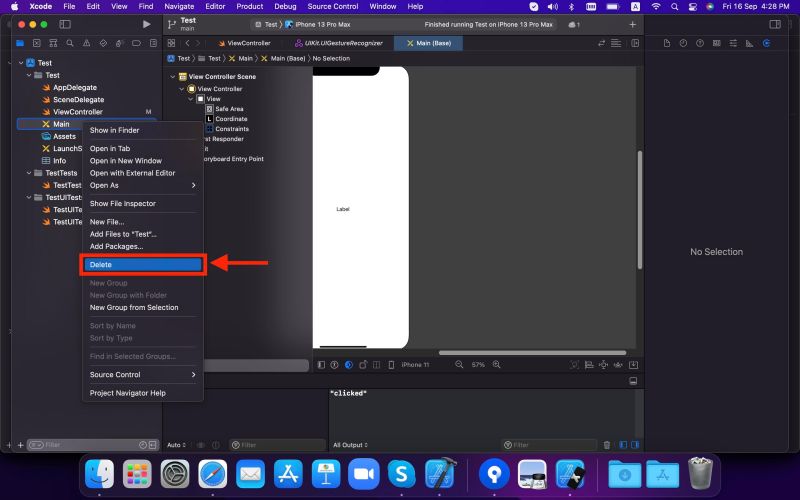Show the Identity inspector icon
This screenshot has width=800, height=500.
click(x=716, y=43)
